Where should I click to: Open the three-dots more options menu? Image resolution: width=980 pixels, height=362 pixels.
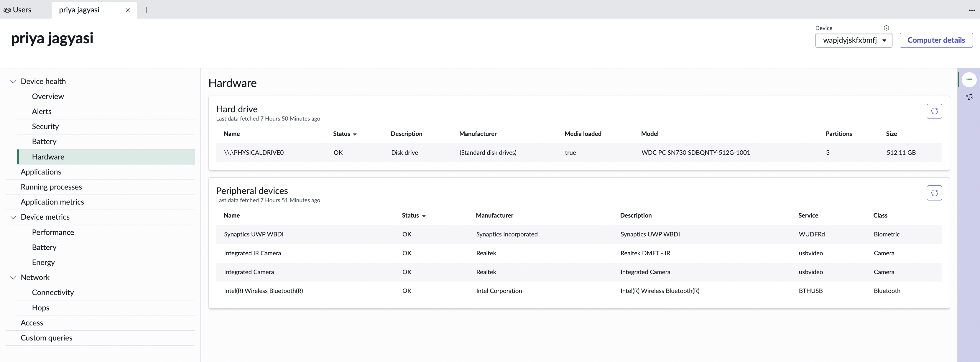[972, 10]
